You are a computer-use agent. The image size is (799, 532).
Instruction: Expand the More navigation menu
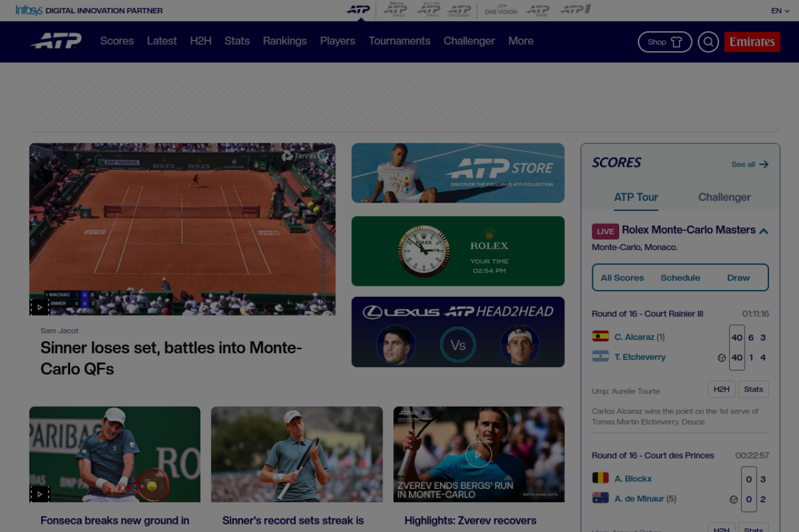(x=521, y=41)
